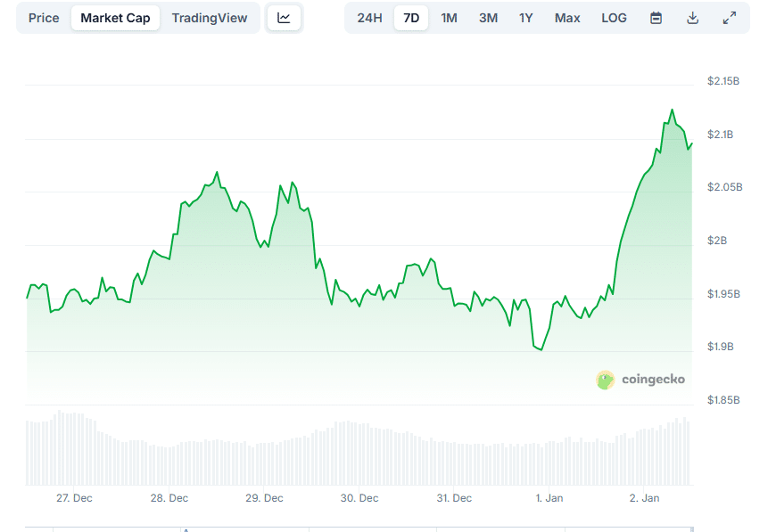Choose the 7D time range
Screen dimensions: 776x532
411,18
